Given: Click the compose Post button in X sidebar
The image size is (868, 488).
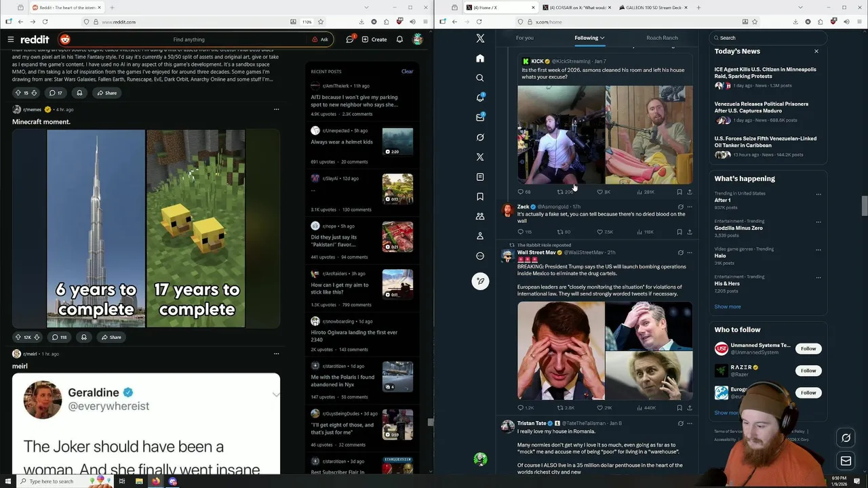Looking at the screenshot, I should [480, 281].
